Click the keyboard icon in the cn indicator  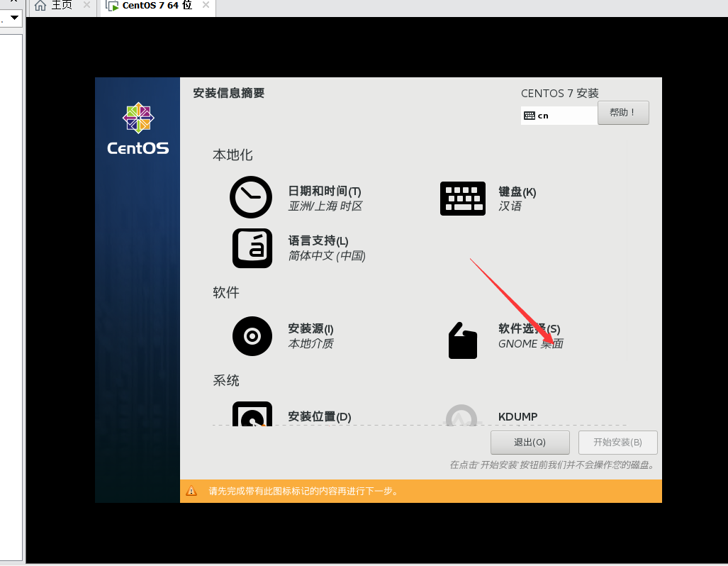(530, 116)
